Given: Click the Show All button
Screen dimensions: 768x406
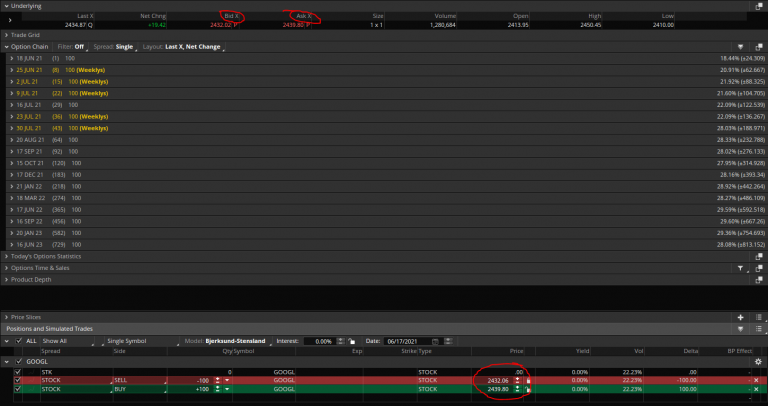Looking at the screenshot, I should [56, 341].
